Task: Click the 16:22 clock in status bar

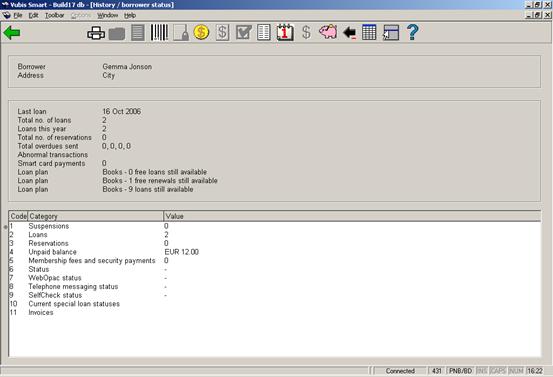Action: click(535, 371)
